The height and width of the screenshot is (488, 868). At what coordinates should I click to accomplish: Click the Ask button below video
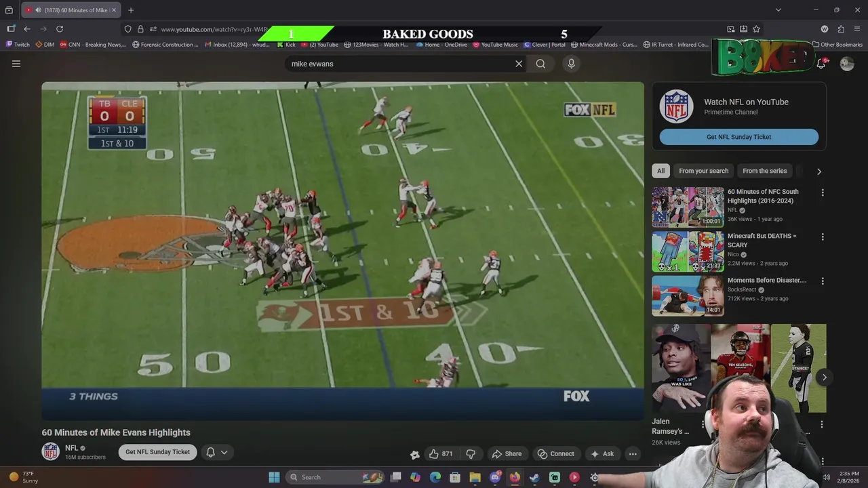tap(601, 454)
